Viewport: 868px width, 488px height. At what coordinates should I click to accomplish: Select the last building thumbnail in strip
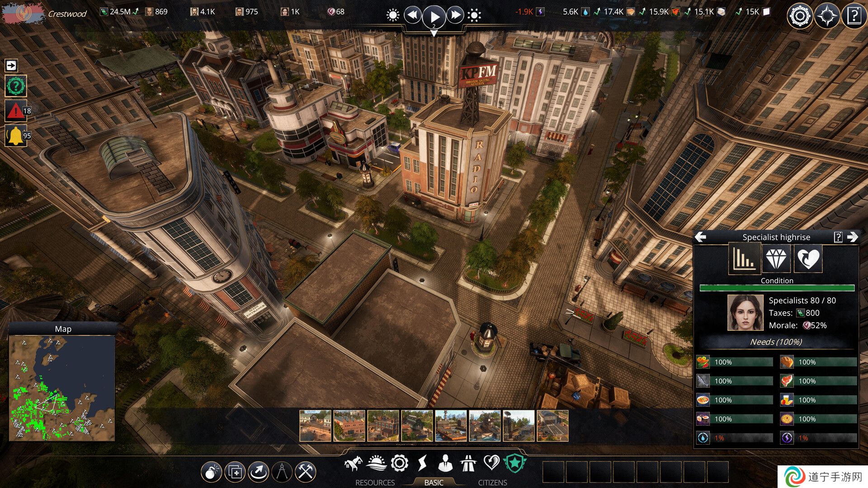pos(552,426)
